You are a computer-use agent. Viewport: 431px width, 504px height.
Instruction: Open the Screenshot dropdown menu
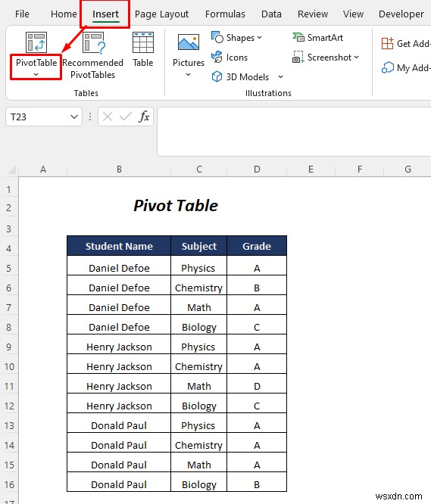[x=356, y=58]
